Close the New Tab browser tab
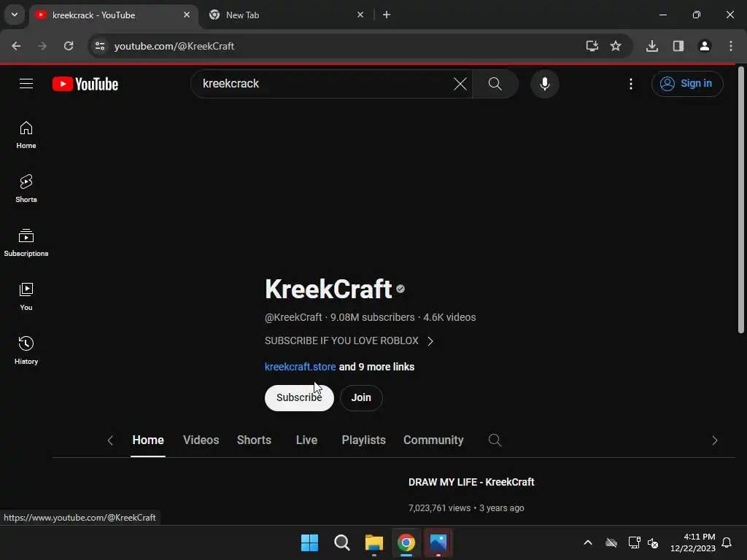 point(360,15)
